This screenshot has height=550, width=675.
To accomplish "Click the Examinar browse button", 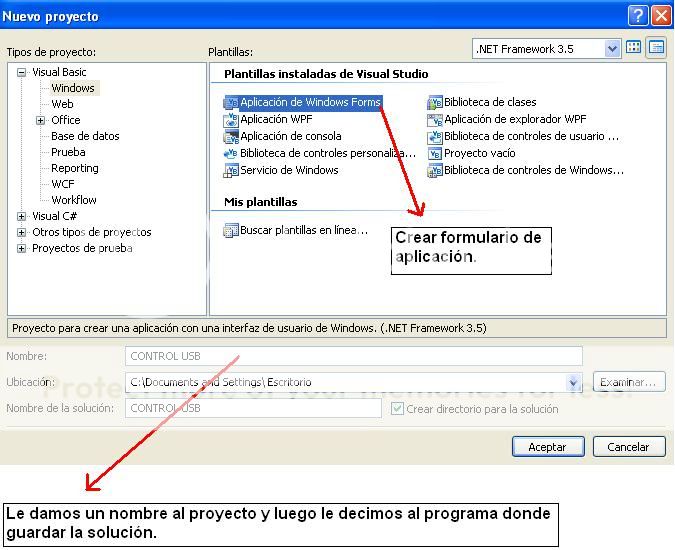I will 629,382.
